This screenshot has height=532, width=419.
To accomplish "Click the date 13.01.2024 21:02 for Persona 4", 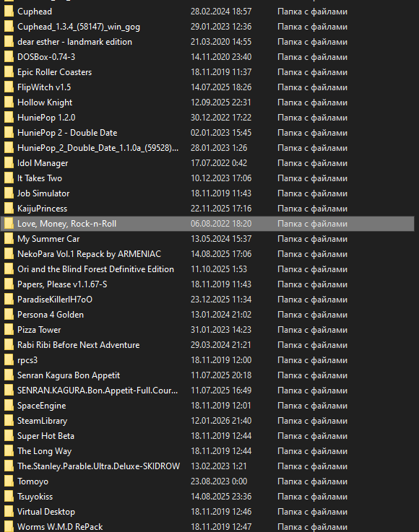I will pyautogui.click(x=221, y=315).
